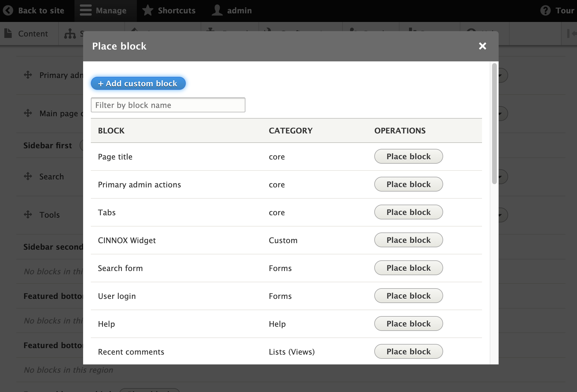Click the dialog's vertical scrollbar thumb
This screenshot has width=577, height=392.
(x=494, y=123)
